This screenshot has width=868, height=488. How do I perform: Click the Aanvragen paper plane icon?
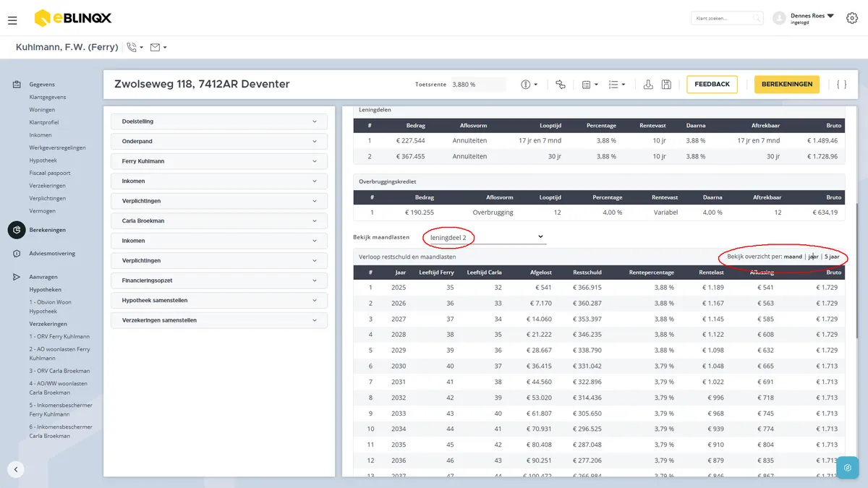(x=16, y=277)
